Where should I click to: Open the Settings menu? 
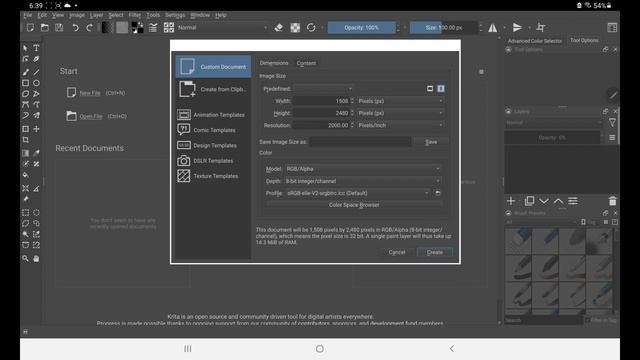coord(175,15)
